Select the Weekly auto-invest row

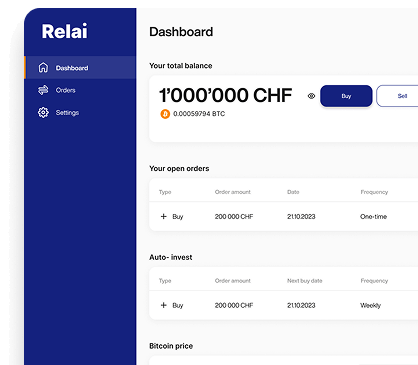pos(283,305)
